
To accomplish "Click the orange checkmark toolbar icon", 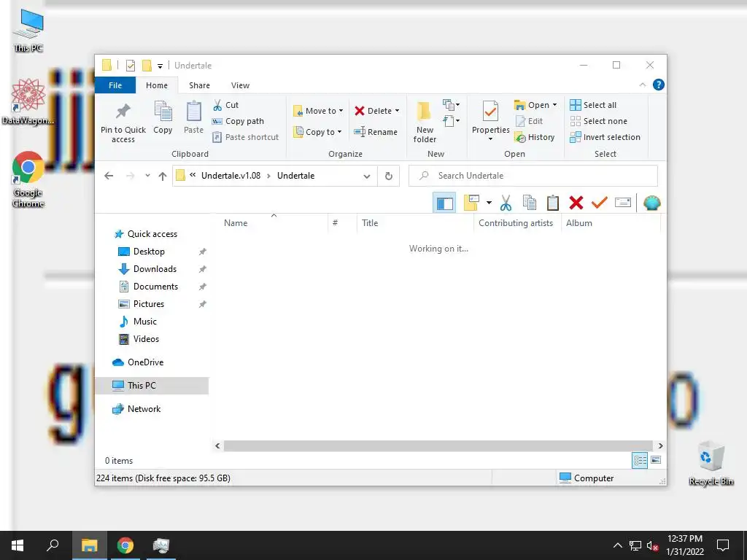I will click(600, 203).
